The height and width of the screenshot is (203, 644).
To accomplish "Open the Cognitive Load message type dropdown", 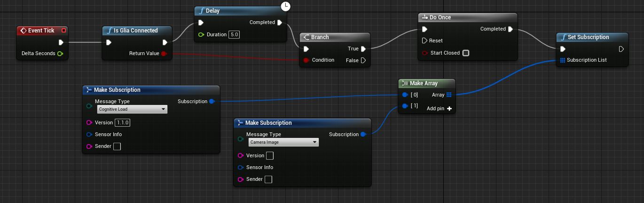I will 132,109.
